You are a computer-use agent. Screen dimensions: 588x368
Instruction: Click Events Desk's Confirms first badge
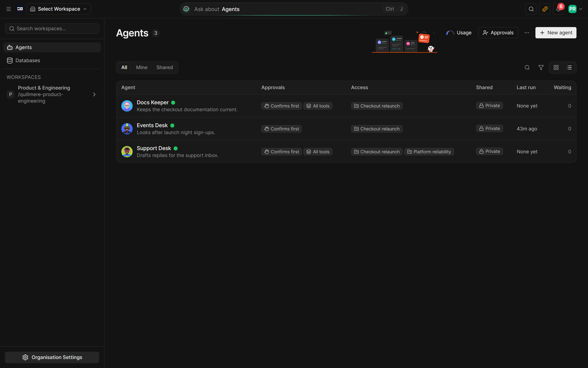pos(281,129)
